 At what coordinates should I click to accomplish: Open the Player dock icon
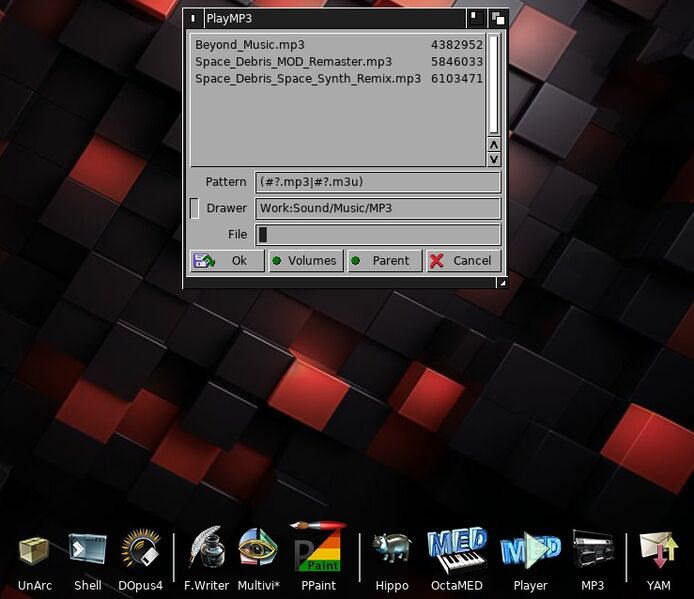coord(530,552)
